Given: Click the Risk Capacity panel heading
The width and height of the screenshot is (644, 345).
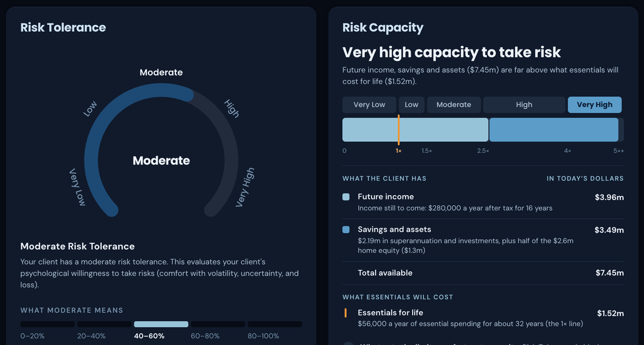Looking at the screenshot, I should point(383,28).
